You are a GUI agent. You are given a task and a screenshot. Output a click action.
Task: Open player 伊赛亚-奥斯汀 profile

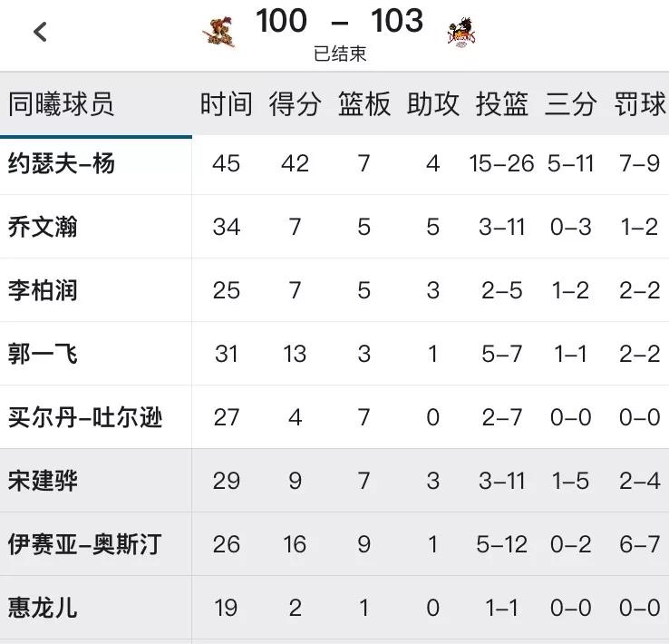click(x=85, y=544)
